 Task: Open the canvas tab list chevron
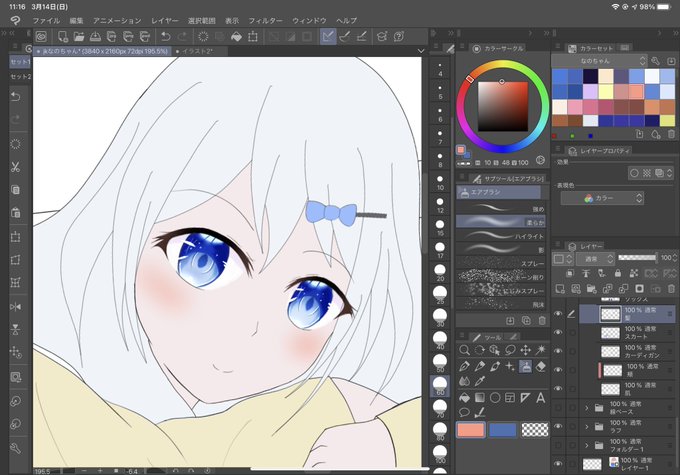[420, 51]
